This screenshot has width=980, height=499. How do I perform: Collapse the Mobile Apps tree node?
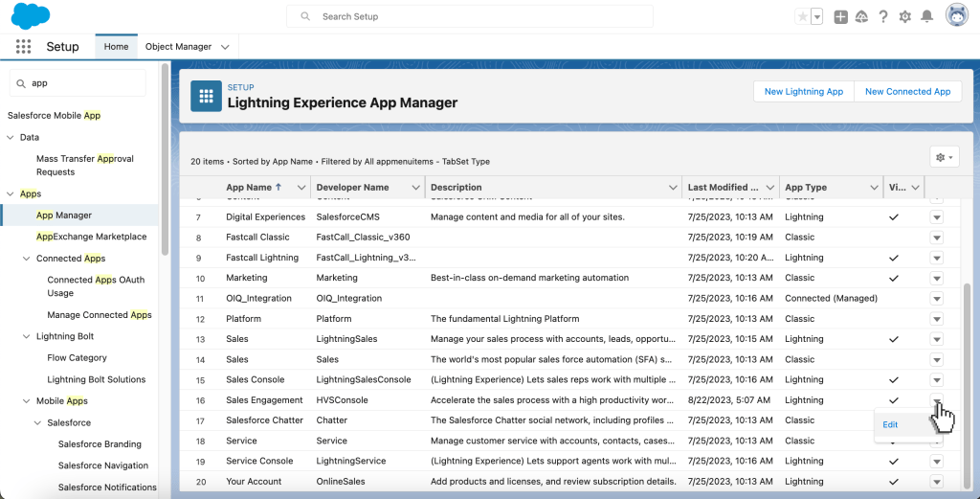coord(26,400)
